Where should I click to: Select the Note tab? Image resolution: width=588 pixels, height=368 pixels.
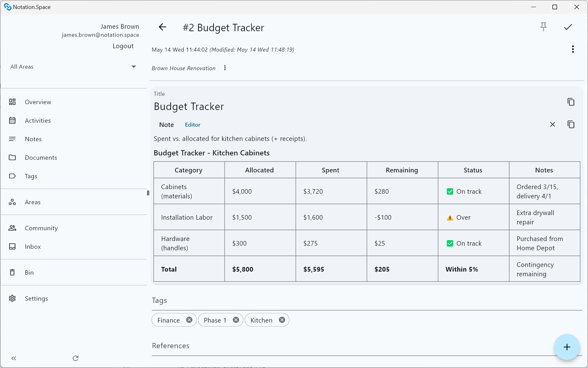[166, 125]
